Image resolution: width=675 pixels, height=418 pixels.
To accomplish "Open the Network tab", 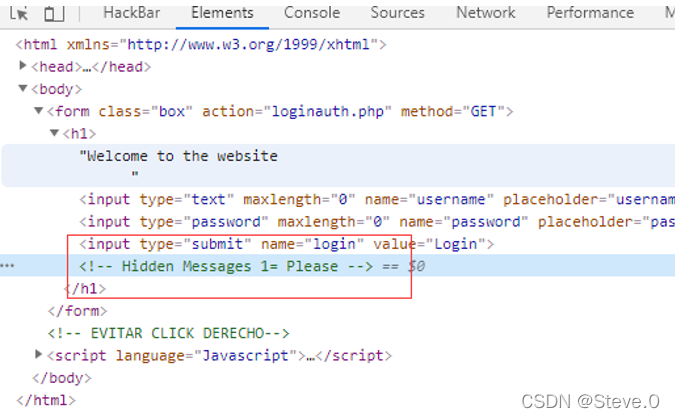I will [486, 12].
